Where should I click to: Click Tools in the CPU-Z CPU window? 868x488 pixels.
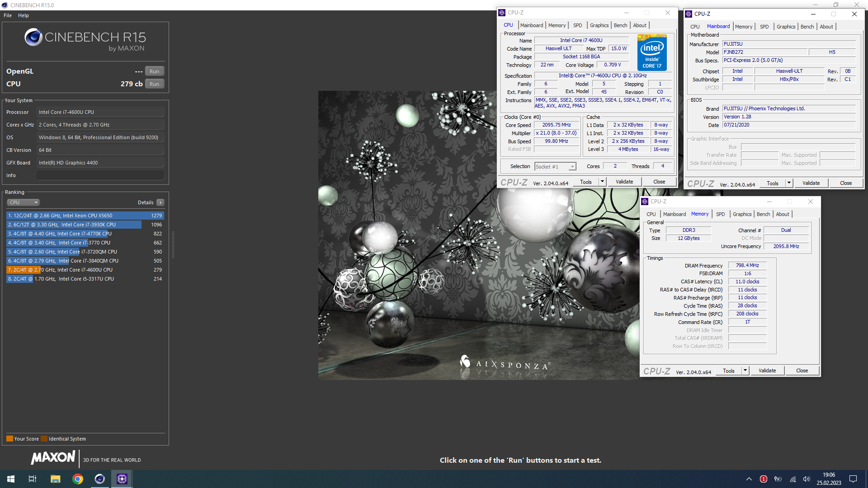(586, 182)
